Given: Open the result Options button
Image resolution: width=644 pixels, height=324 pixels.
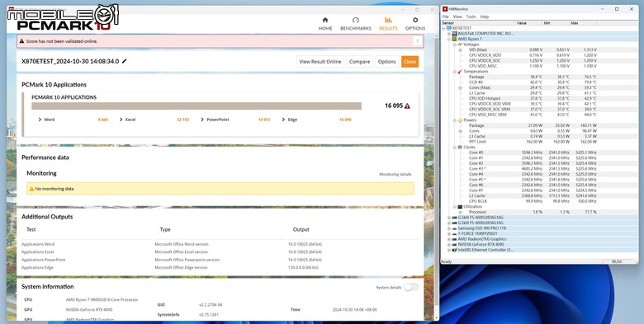Looking at the screenshot, I should coord(387,62).
